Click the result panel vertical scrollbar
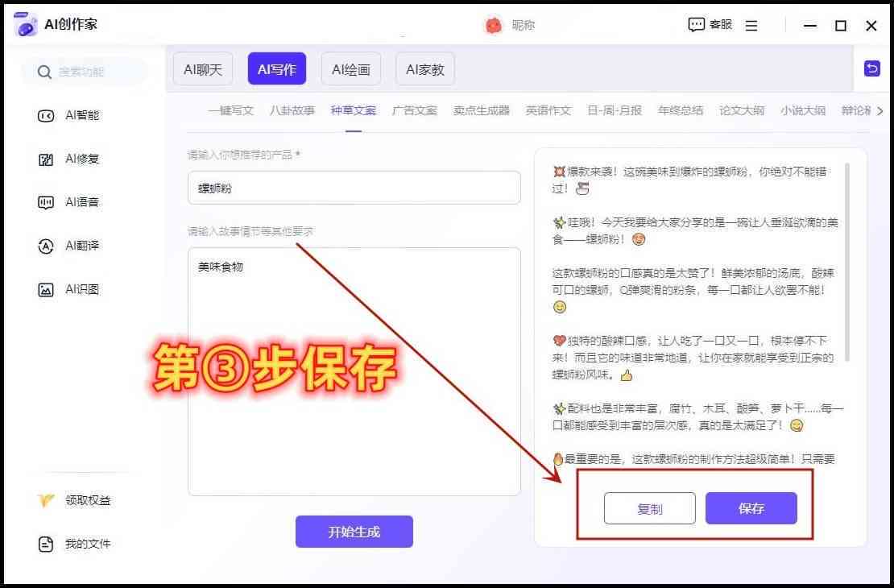This screenshot has height=588, width=894. tap(847, 263)
